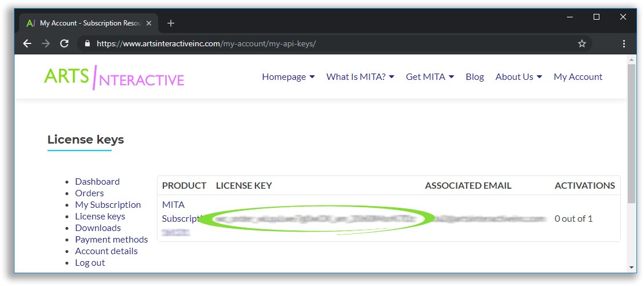The width and height of the screenshot is (644, 286).
Task: Go to the Dashboard link
Action: [x=97, y=181]
